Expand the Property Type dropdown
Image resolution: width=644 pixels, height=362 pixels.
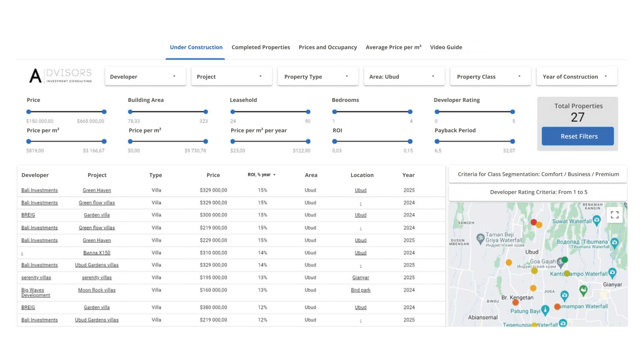318,76
